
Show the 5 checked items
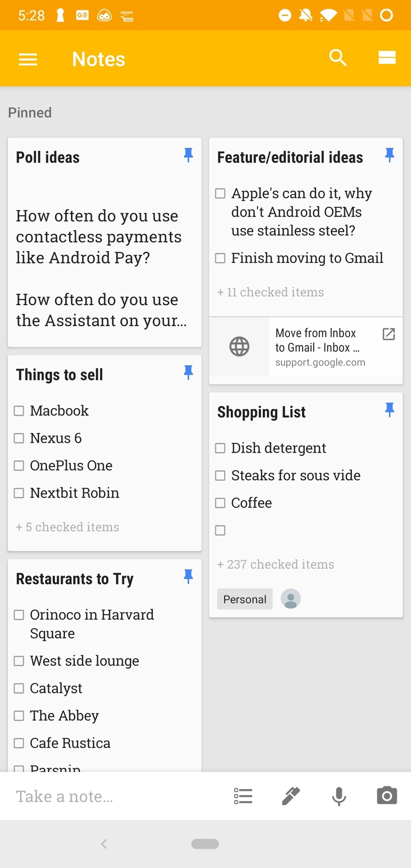(68, 527)
